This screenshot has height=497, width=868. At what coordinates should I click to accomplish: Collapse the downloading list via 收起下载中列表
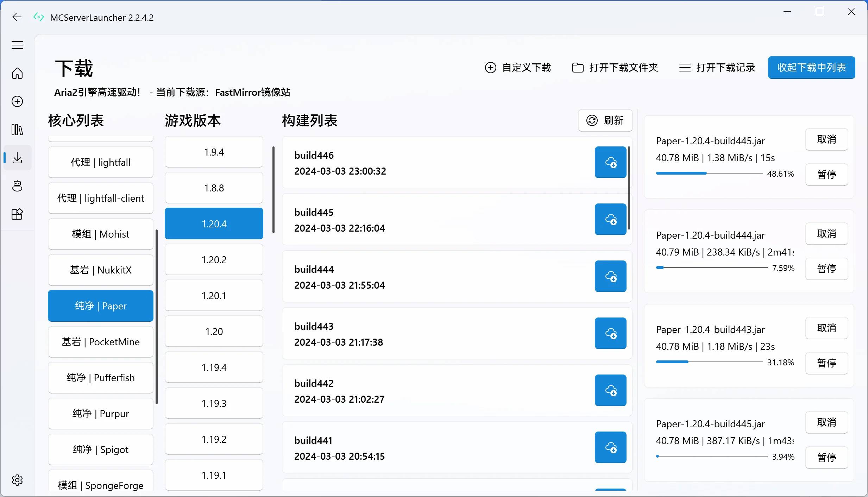click(811, 67)
